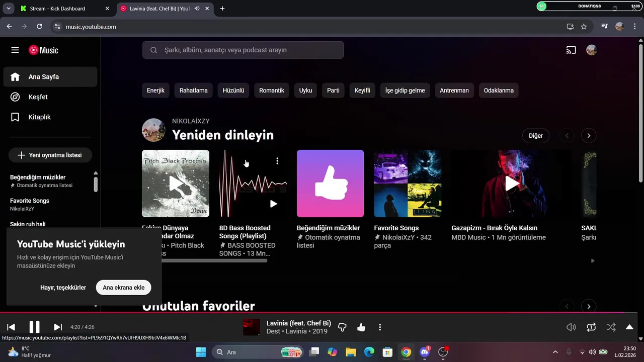Toggle shuffle mode
The width and height of the screenshot is (644, 362).
(x=611, y=327)
